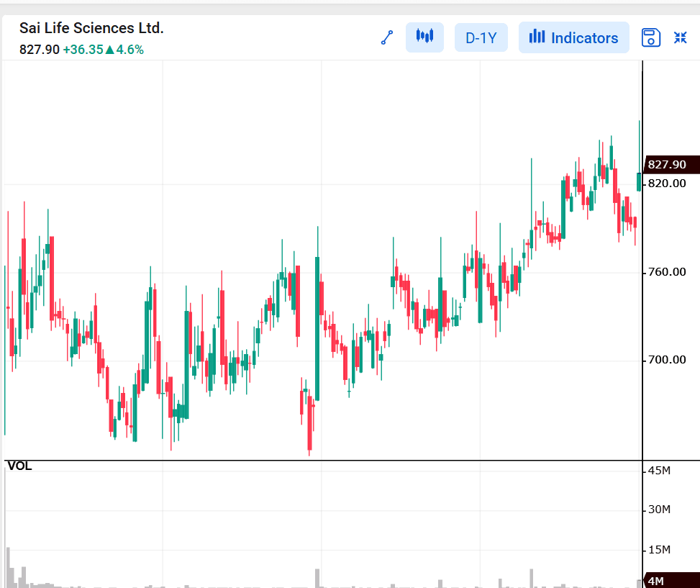This screenshot has width=700, height=588.
Task: Click the 45M volume axis label
Action: tap(660, 471)
